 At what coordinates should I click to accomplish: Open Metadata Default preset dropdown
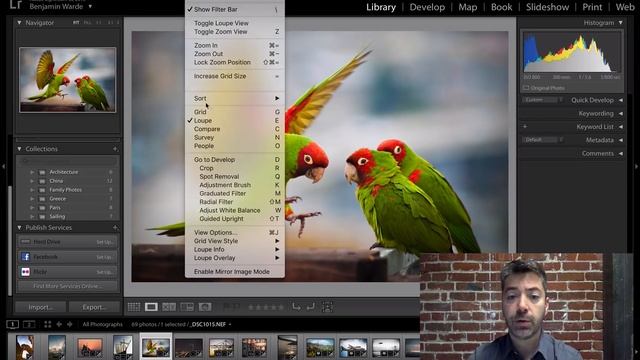(542, 140)
